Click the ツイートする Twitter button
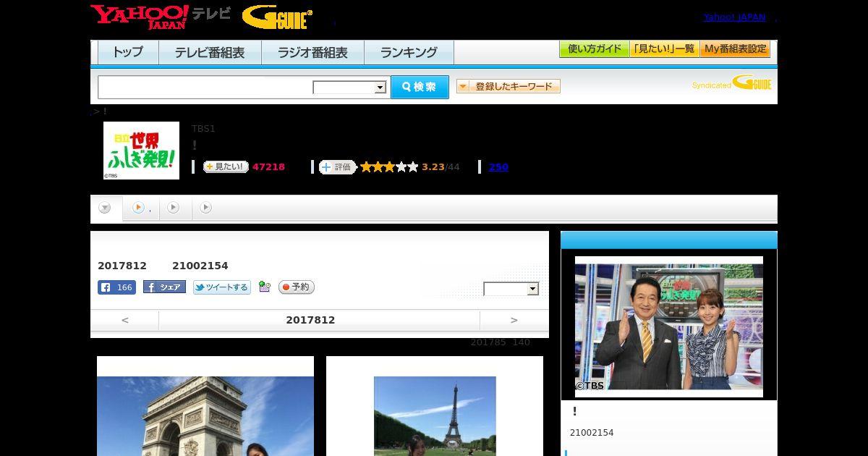868x456 pixels. 221,287
